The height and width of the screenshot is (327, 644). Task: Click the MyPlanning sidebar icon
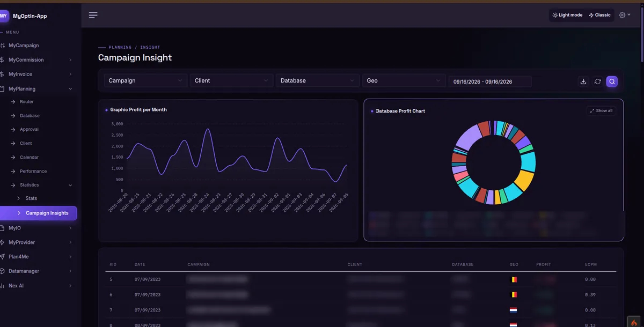click(2, 89)
